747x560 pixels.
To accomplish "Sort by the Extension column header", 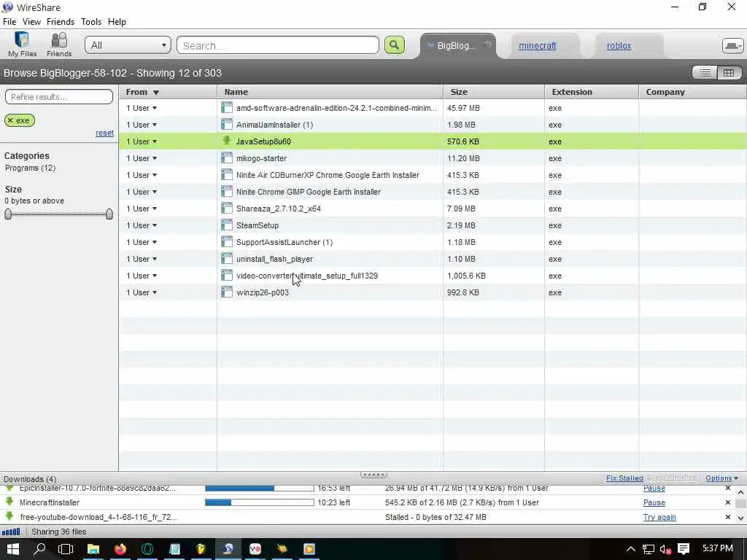I will click(x=591, y=92).
